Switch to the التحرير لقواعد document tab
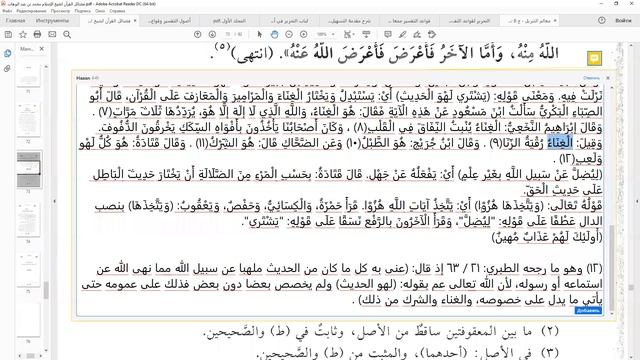Image resolution: width=640 pixels, height=360 pixels. click(x=469, y=21)
